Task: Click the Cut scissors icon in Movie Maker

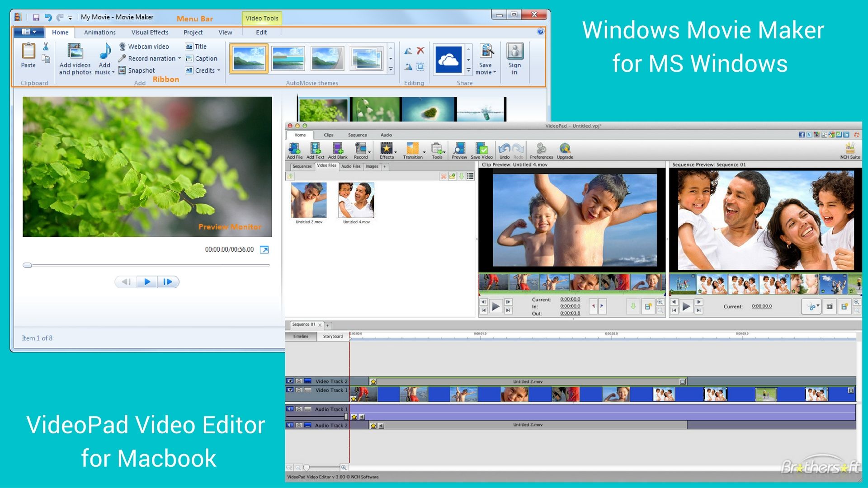Action: 46,47
